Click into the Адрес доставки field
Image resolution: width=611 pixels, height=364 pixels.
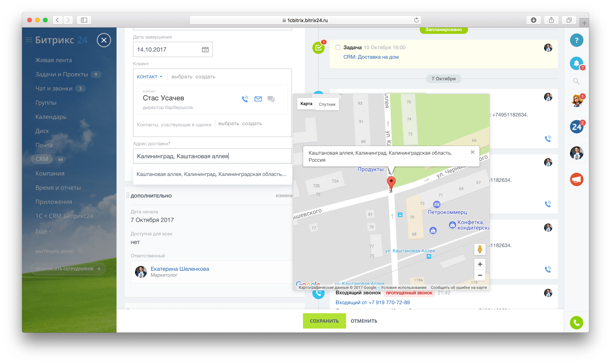(212, 156)
